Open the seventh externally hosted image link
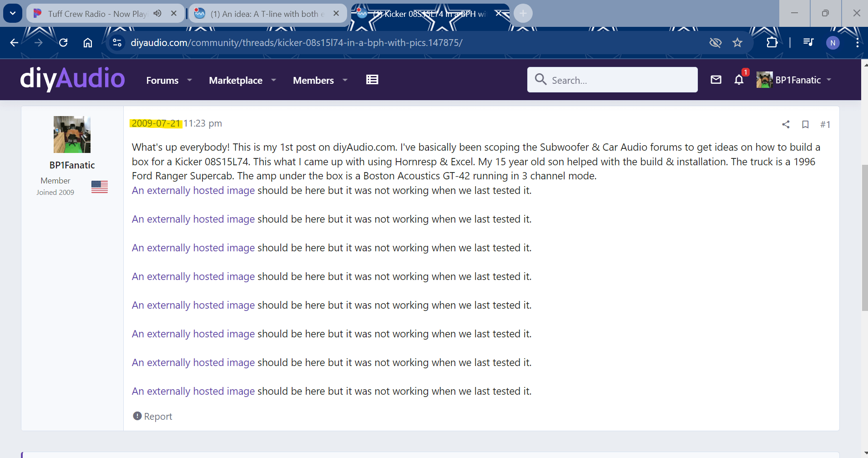868x458 pixels. tap(193, 362)
